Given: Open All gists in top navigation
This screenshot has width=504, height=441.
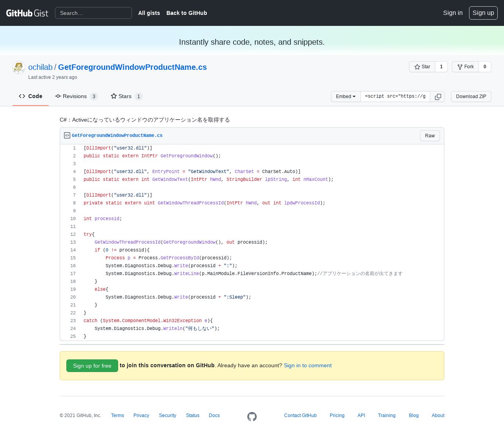Looking at the screenshot, I should tap(149, 13).
